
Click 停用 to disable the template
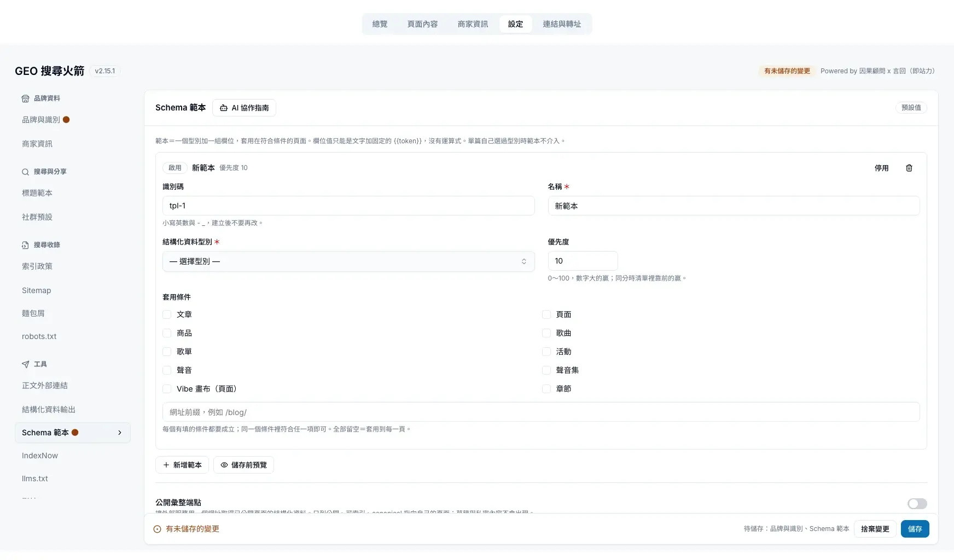click(881, 168)
